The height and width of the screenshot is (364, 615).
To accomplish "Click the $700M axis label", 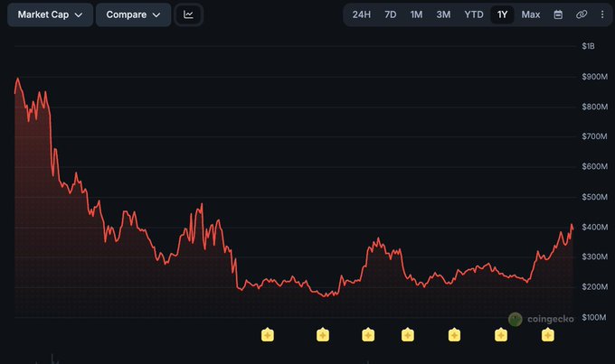I will pyautogui.click(x=594, y=136).
